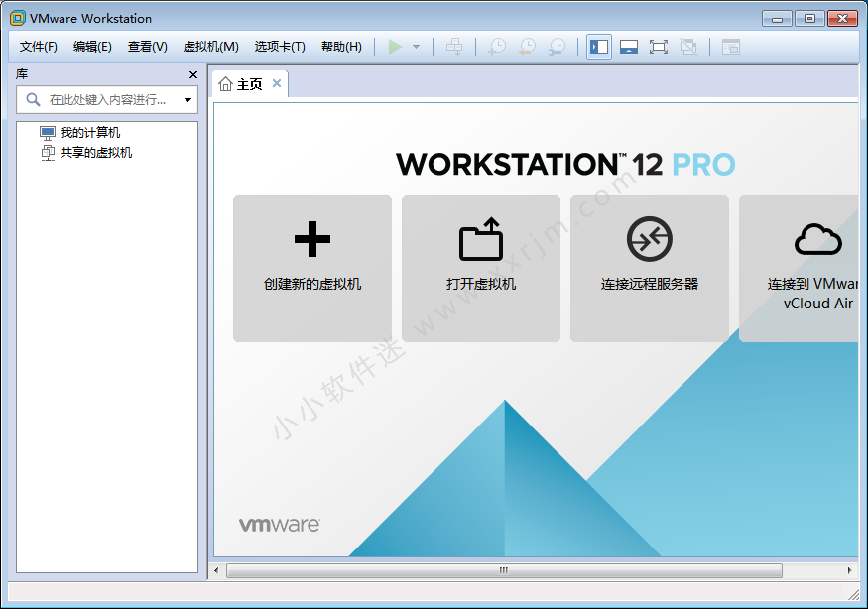
Task: Click the Revert to Snapshot toolbar icon
Action: coord(527,47)
